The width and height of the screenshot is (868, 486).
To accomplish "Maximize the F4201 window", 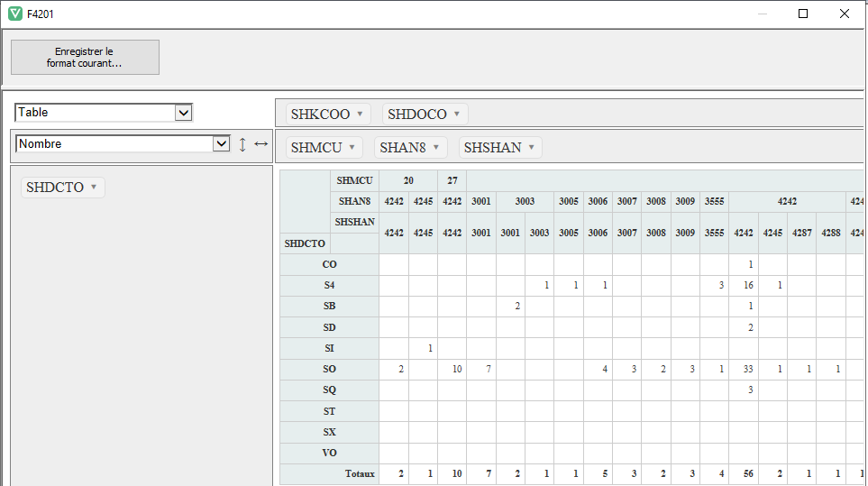I will pos(803,14).
